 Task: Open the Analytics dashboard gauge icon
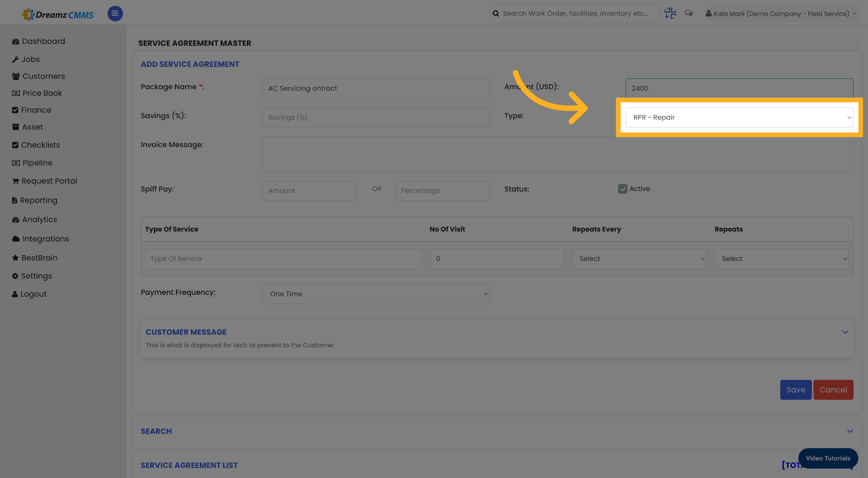pyautogui.click(x=15, y=219)
